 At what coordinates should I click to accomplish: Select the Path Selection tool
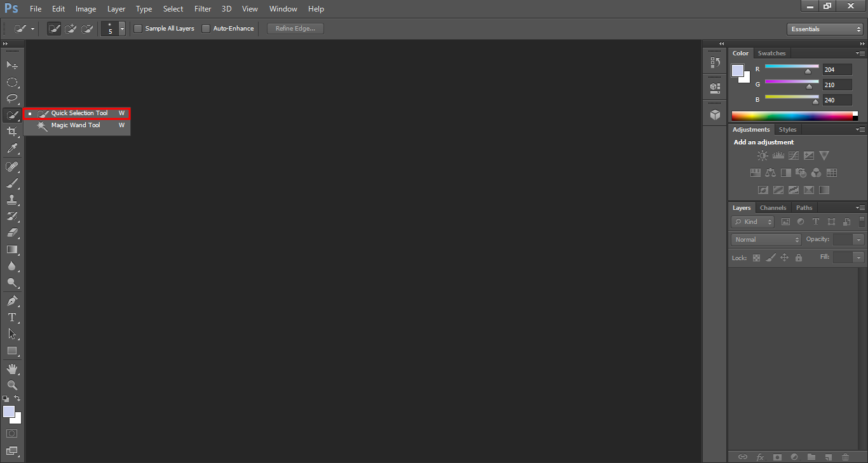[x=11, y=333]
